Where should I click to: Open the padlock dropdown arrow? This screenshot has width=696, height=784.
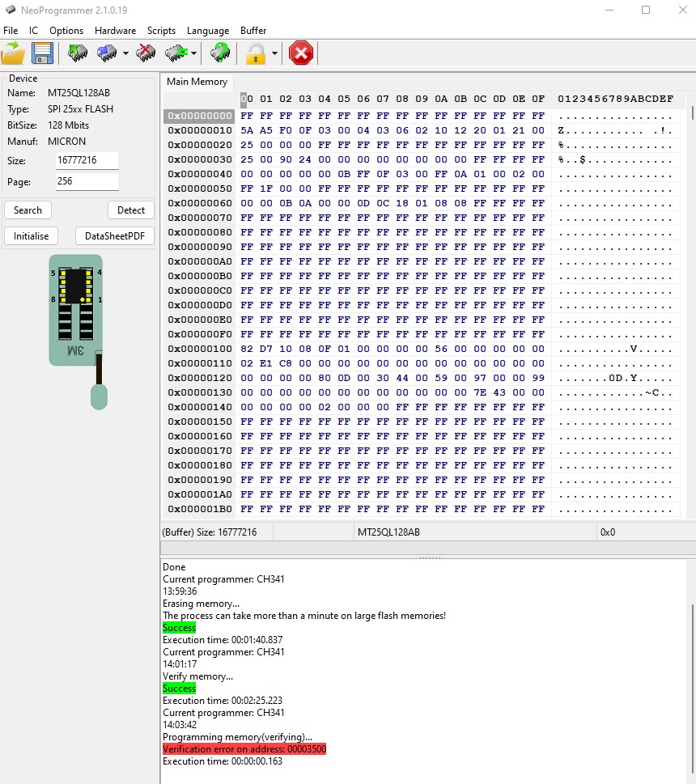coord(275,54)
